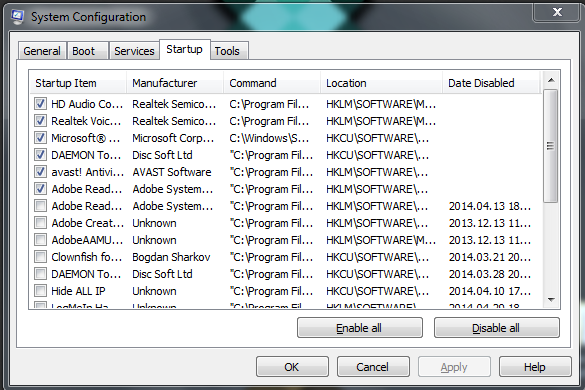Click the list scroll down arrow
The height and width of the screenshot is (390, 585).
pos(551,299)
